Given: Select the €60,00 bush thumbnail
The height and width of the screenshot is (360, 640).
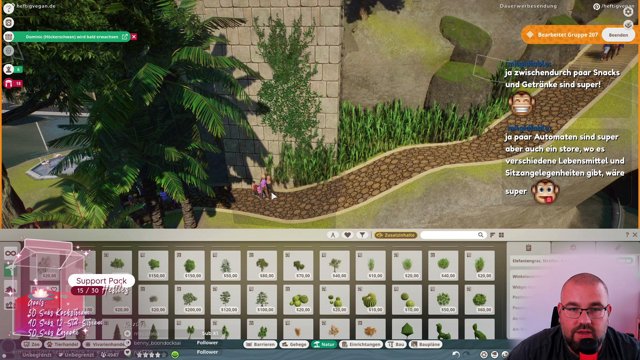Looking at the screenshot, I should tap(480, 300).
